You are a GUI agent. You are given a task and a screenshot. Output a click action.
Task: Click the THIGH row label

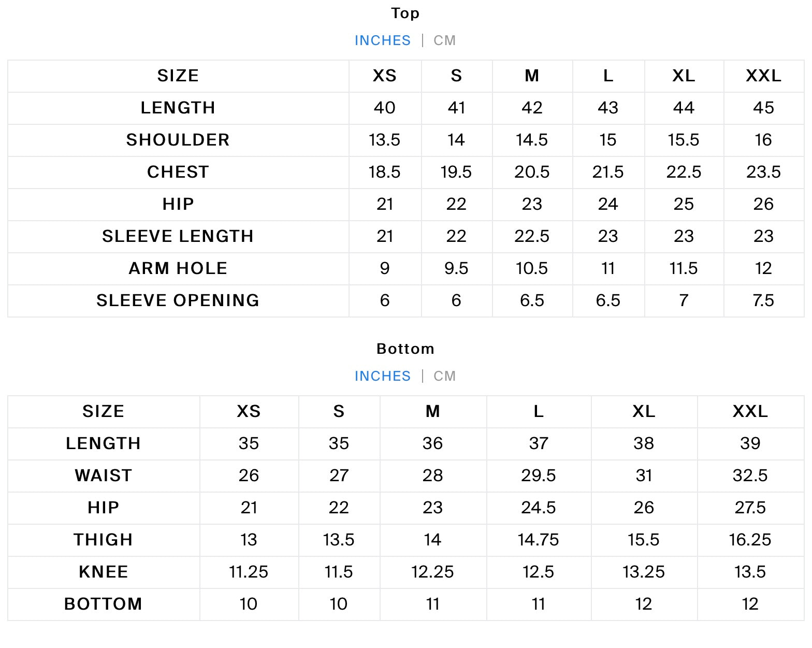click(x=103, y=540)
